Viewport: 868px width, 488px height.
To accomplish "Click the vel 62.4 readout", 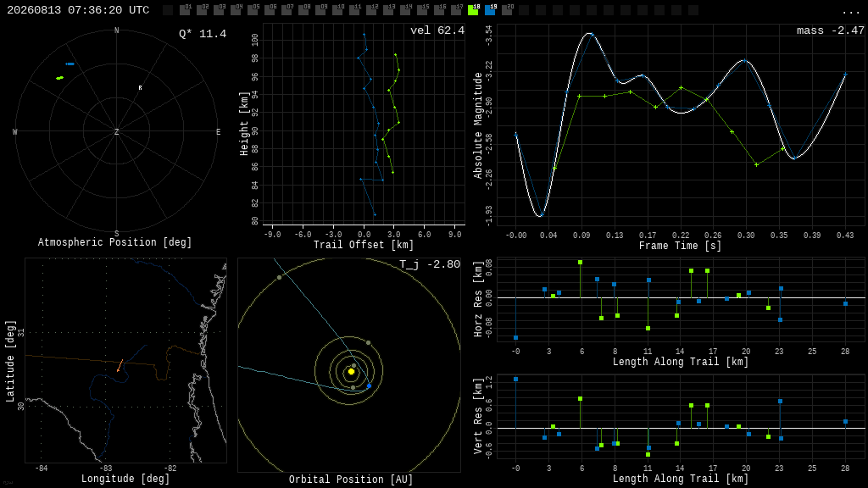I will 437,30.
